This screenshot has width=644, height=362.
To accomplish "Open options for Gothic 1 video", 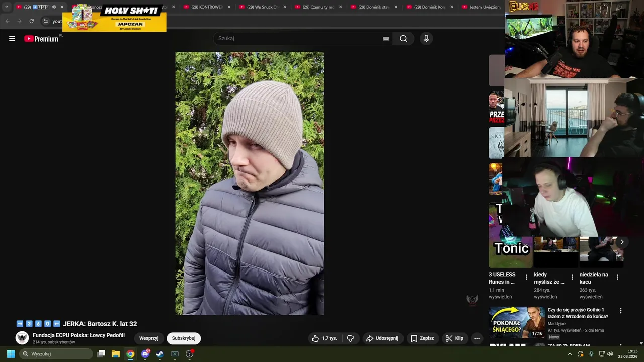I will point(621,311).
